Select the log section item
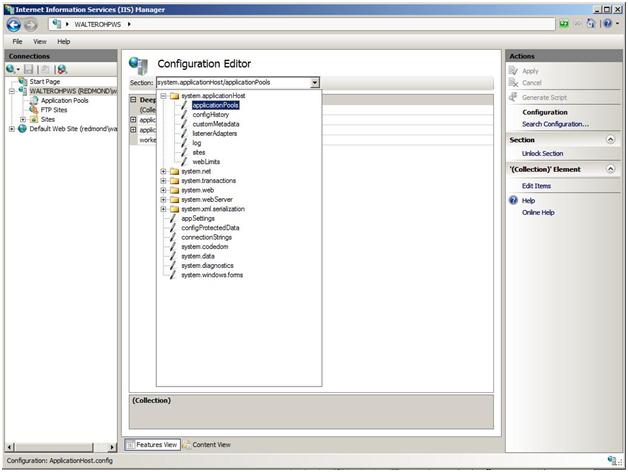The height and width of the screenshot is (472, 628). tap(197, 143)
